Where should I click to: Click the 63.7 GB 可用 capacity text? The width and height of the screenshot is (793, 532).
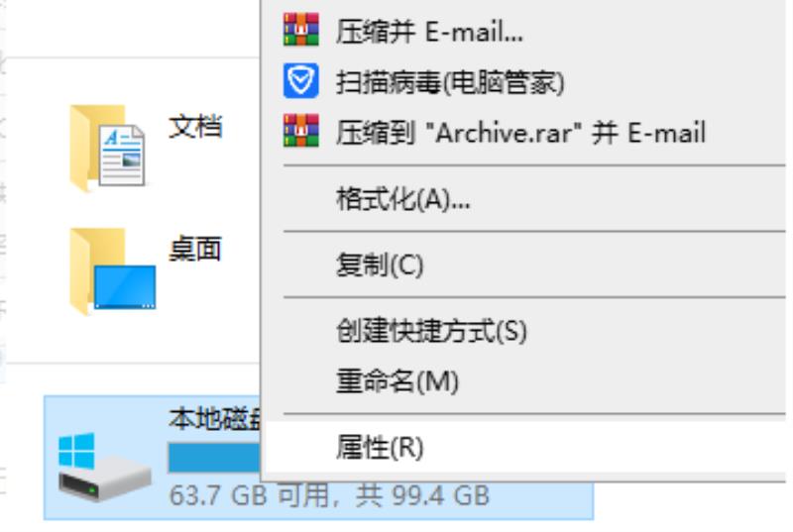pyautogui.click(x=249, y=495)
